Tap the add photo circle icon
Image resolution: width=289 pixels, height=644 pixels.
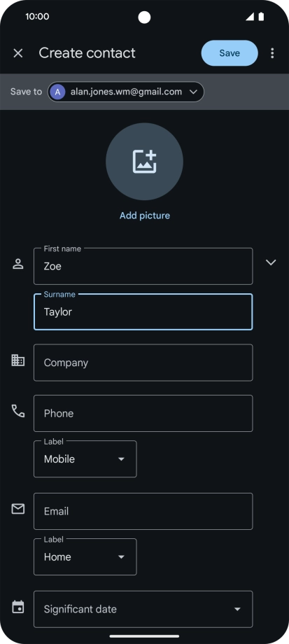pyautogui.click(x=144, y=162)
